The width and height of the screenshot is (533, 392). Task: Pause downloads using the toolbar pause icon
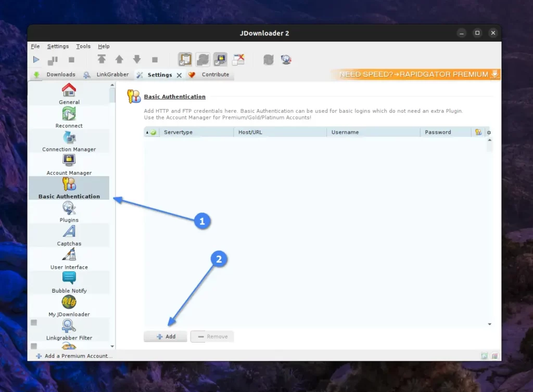pyautogui.click(x=53, y=60)
